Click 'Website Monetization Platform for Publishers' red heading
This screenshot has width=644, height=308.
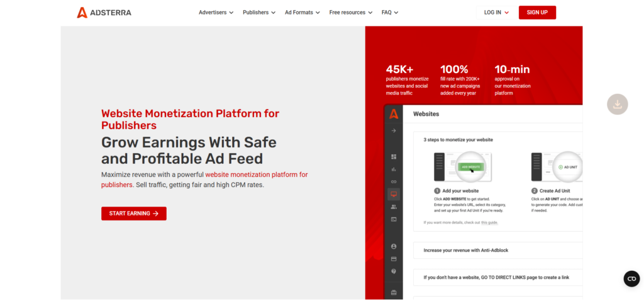coord(190,119)
